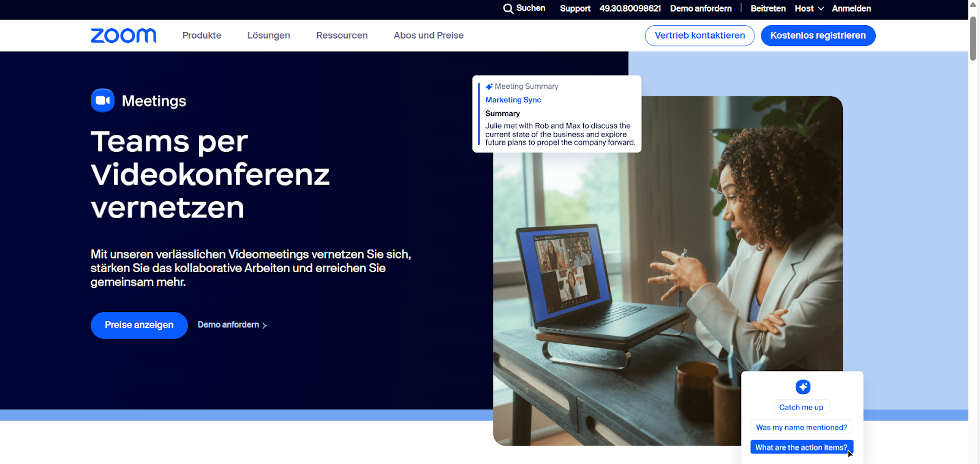Click the hero Demo anfordern link with arrow
Image resolution: width=980 pixels, height=464 pixels.
232,325
